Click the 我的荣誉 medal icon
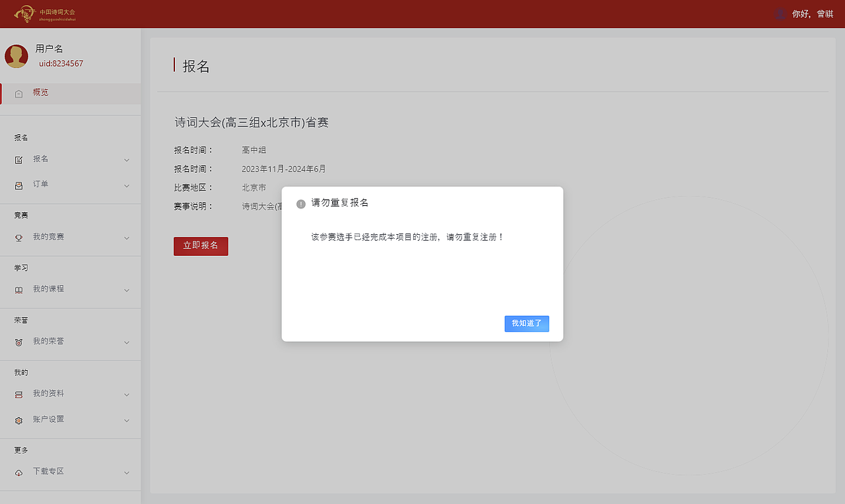Viewport: 845px width, 504px height. [x=19, y=341]
